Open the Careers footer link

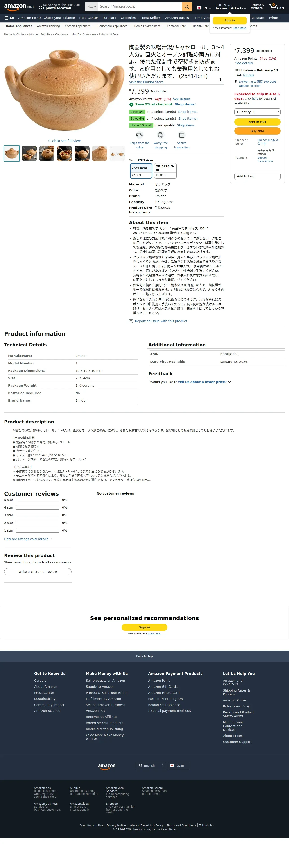click(x=40, y=681)
